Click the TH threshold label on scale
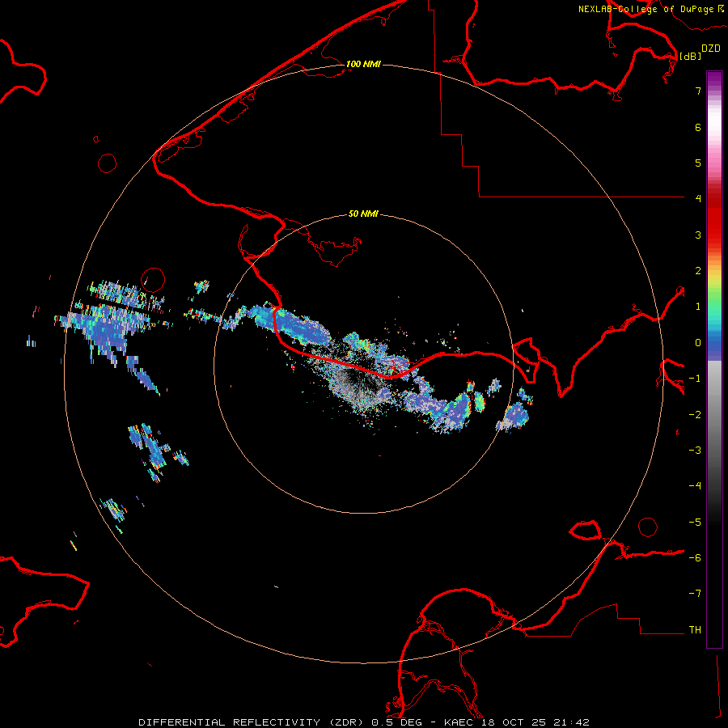This screenshot has height=728, width=728. point(695,630)
